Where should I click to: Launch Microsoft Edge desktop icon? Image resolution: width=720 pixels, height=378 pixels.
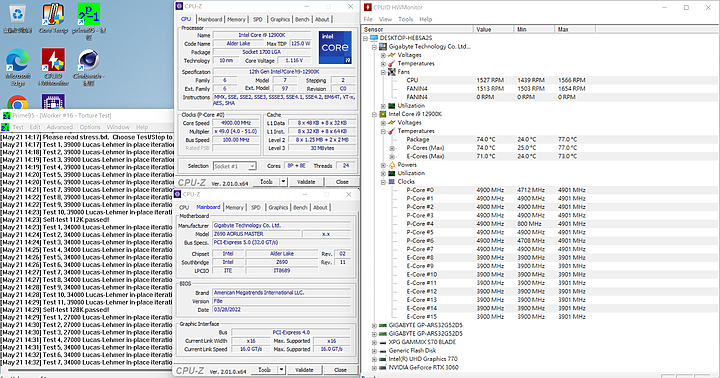point(17,60)
